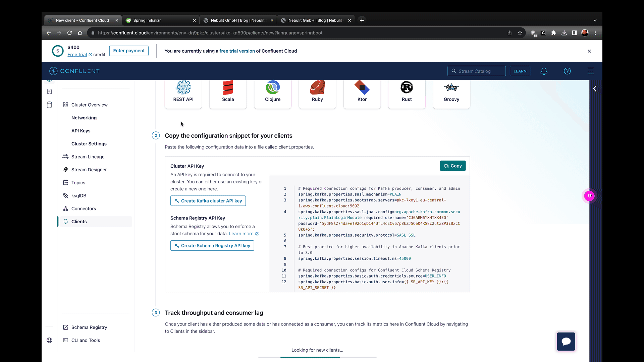Click the Stream Lineage icon in sidebar
Image resolution: width=644 pixels, height=362 pixels.
pyautogui.click(x=65, y=157)
